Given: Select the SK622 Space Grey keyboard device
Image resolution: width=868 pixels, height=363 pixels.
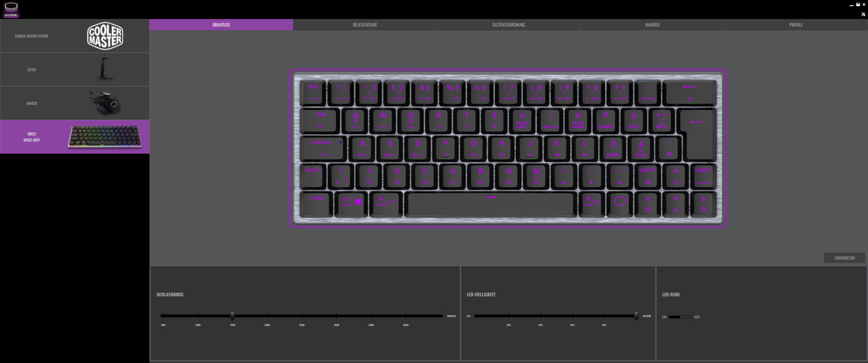Looking at the screenshot, I should [75, 137].
